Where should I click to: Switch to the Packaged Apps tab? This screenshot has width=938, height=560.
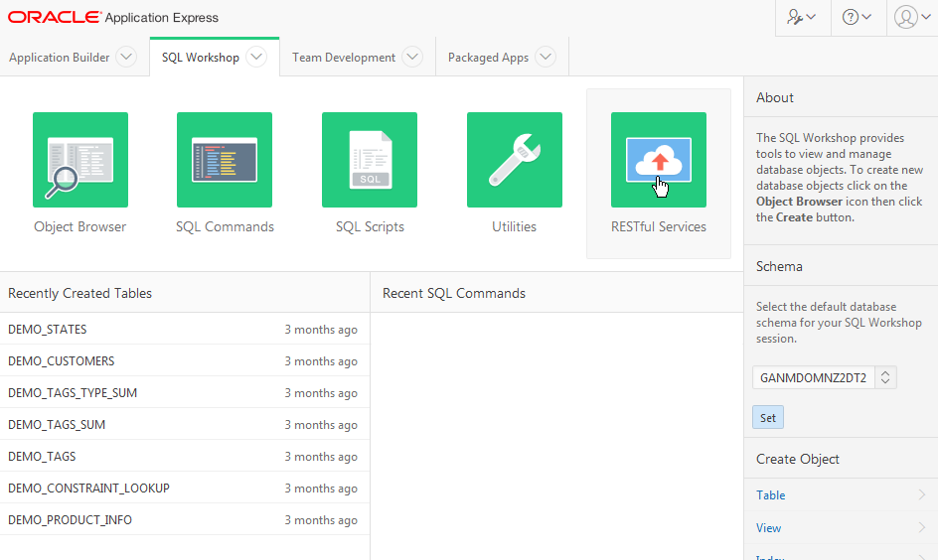coord(488,58)
